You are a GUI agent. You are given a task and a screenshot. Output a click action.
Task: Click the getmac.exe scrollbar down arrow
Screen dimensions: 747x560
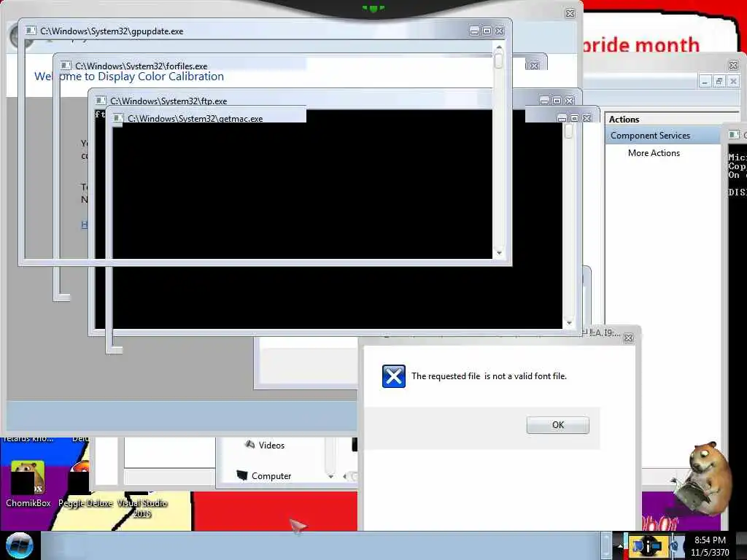click(569, 323)
